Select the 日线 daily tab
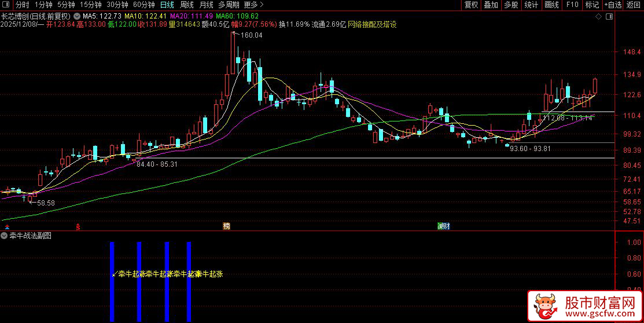 click(167, 5)
